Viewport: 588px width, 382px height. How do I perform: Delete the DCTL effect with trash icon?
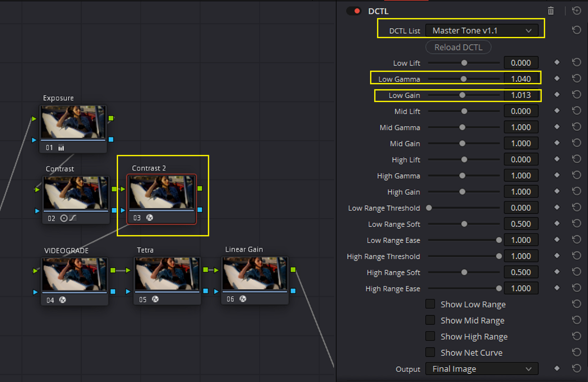click(551, 11)
